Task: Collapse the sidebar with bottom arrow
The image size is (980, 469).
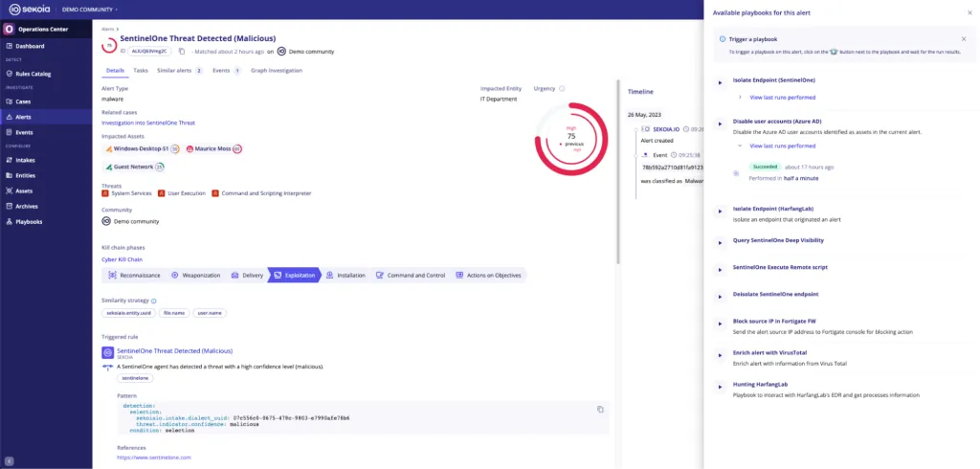Action: click(x=9, y=461)
